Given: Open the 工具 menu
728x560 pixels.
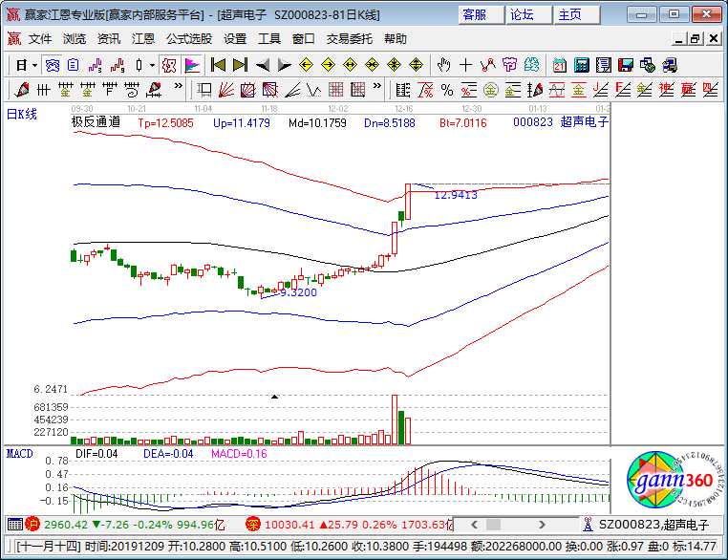Looking at the screenshot, I should pyautogui.click(x=269, y=39).
